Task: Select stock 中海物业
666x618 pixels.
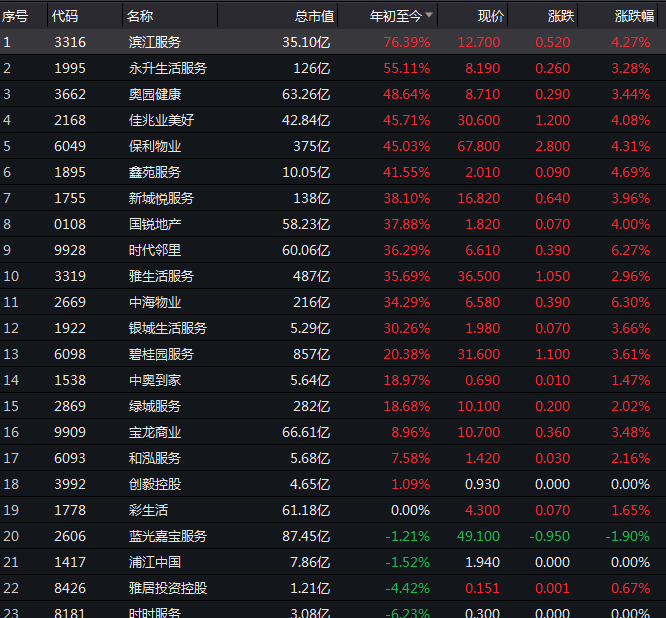Action: (155, 302)
